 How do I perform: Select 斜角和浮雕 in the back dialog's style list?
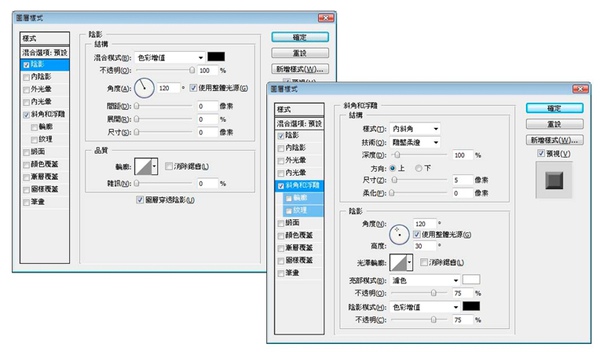[47, 114]
